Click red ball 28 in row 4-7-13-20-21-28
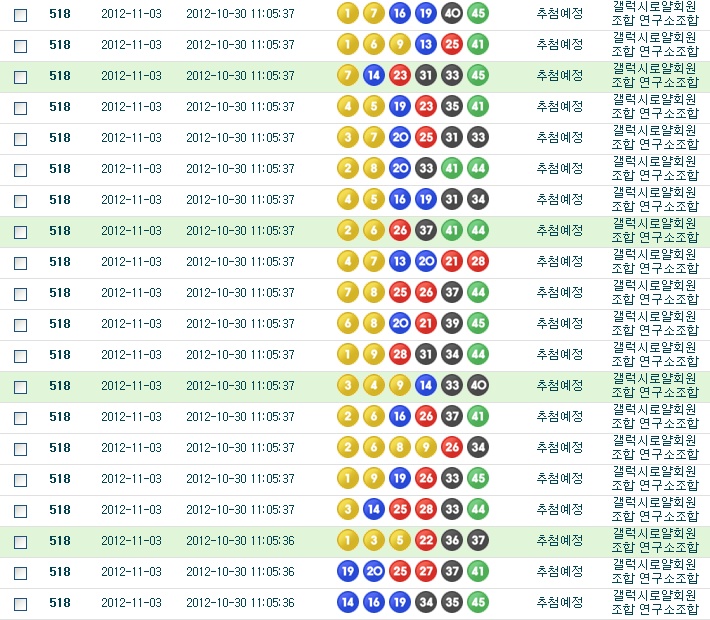The height and width of the screenshot is (620, 710). pyautogui.click(x=478, y=262)
